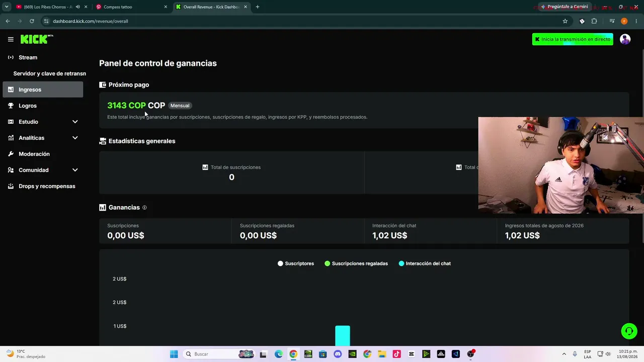Click Inicia la transmisión en directo button
The image size is (644, 362).
[x=573, y=39]
